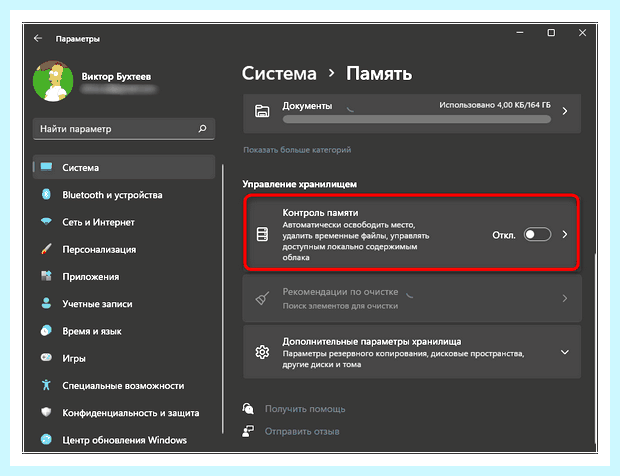Expand Дополнительные параметры хранилища dropdown
The height and width of the screenshot is (476, 620).
pos(565,352)
